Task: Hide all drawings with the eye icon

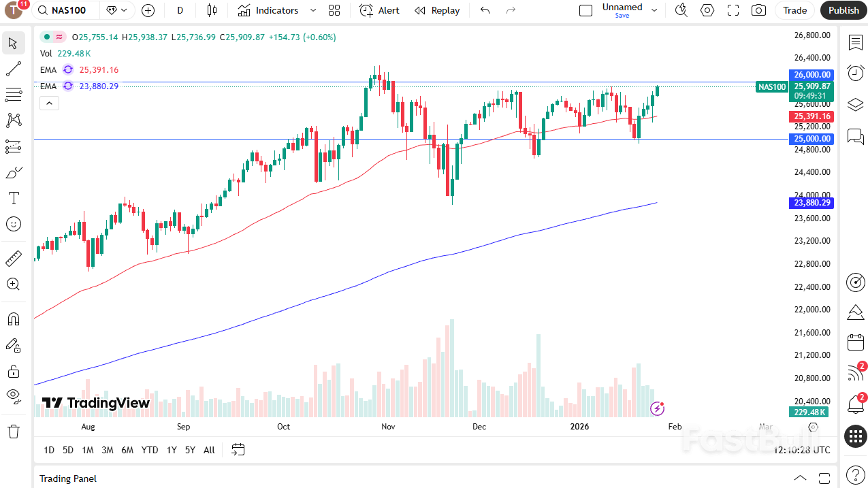Action: pos(14,397)
